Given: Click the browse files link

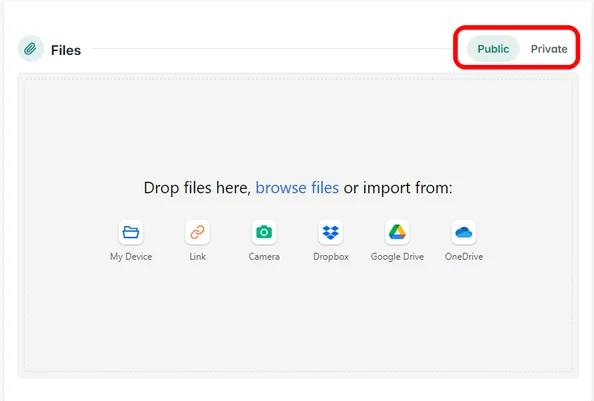Looking at the screenshot, I should (297, 188).
